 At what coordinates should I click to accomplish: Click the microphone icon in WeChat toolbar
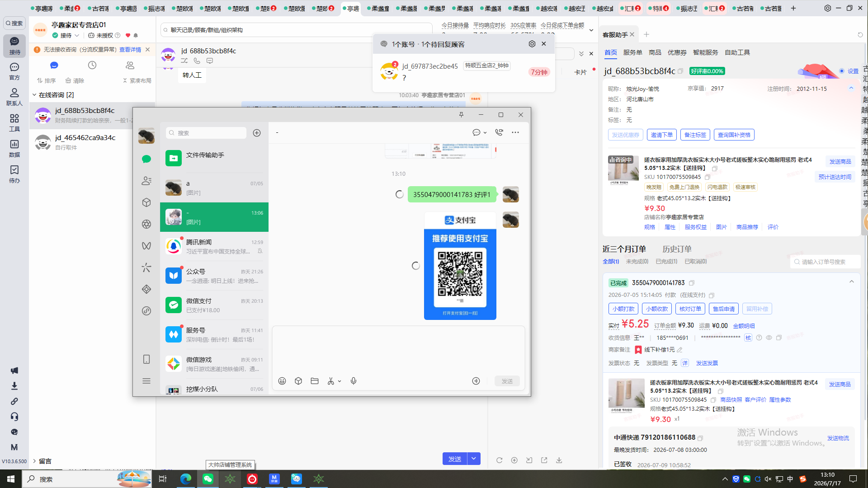(x=354, y=381)
